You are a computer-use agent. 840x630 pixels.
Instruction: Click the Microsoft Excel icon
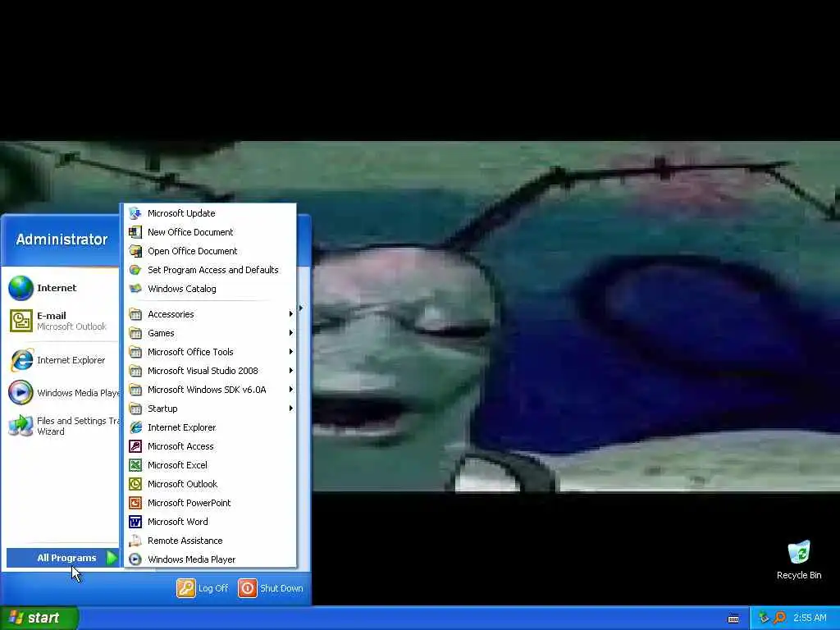(135, 465)
